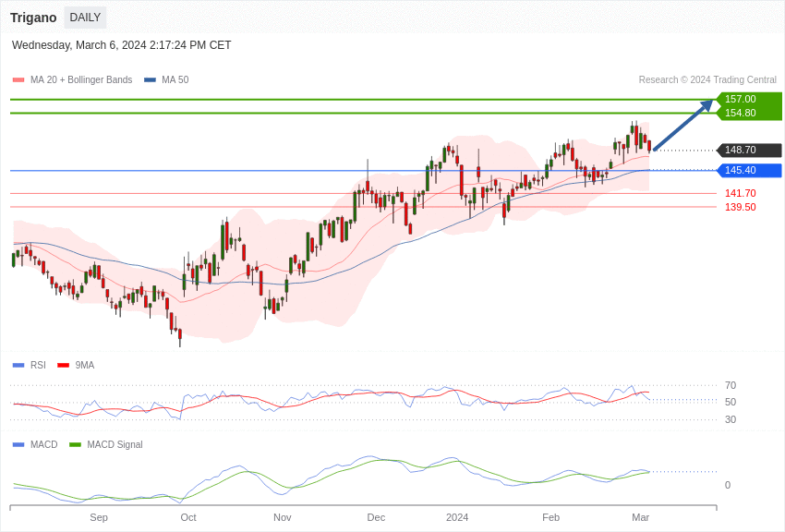785x532 pixels.
Task: Click the Mar label on time axis
Action: coord(640,517)
